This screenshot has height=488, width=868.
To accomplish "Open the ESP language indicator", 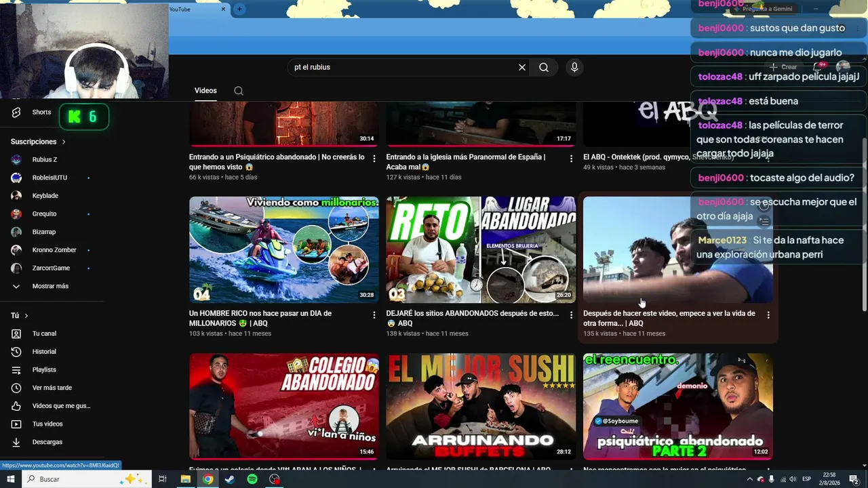I will [x=807, y=479].
